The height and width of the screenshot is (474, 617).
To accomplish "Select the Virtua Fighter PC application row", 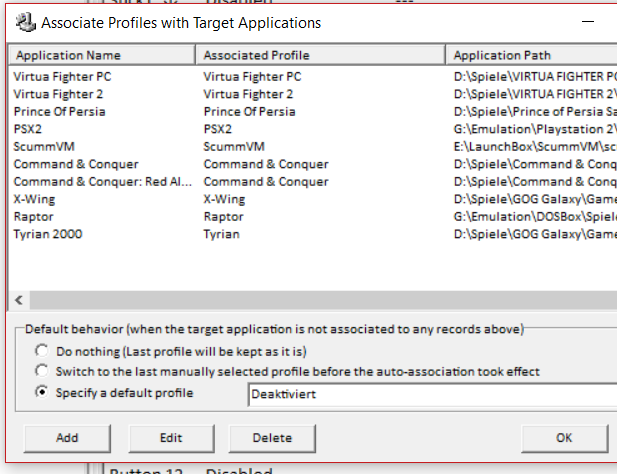I will coord(62,76).
